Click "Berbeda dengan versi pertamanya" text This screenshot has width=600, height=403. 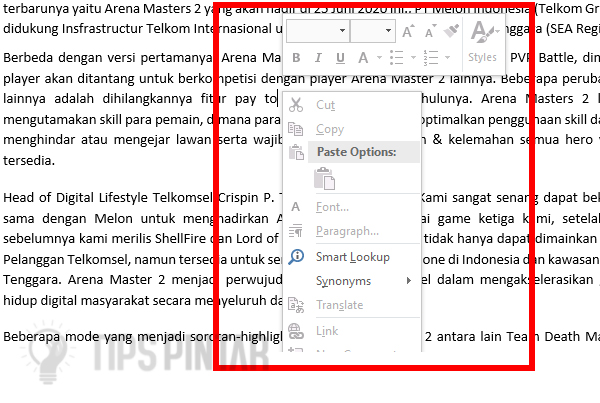pos(108,58)
